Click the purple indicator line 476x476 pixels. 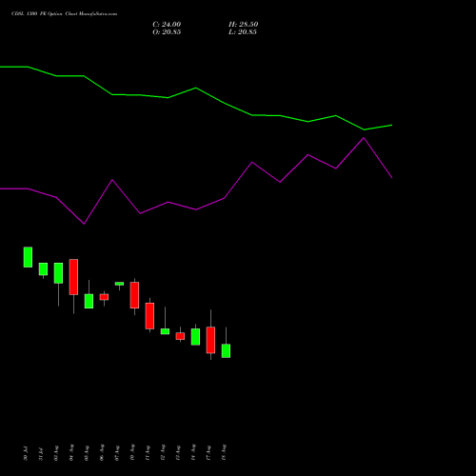(196, 209)
